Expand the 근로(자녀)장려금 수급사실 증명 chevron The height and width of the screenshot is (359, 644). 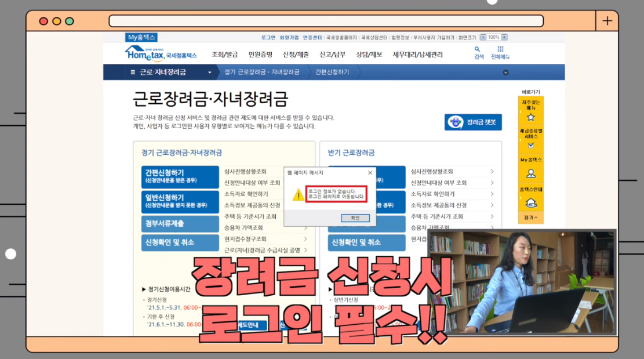click(305, 250)
